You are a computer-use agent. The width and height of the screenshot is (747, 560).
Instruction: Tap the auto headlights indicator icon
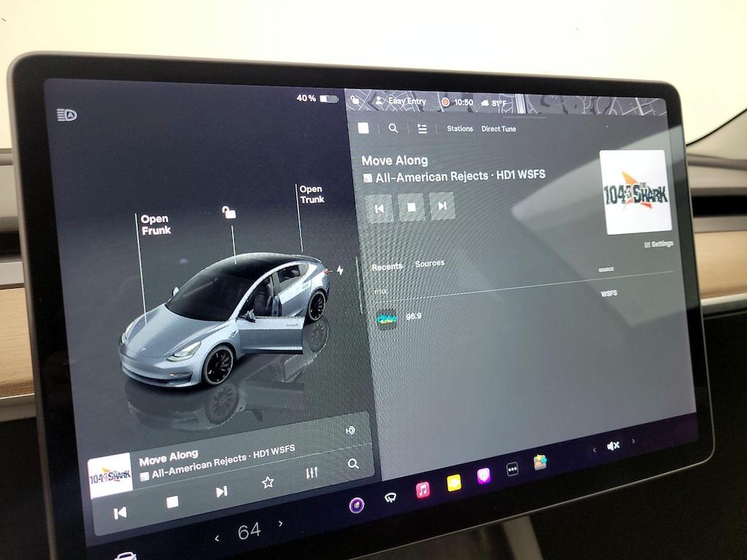click(66, 114)
